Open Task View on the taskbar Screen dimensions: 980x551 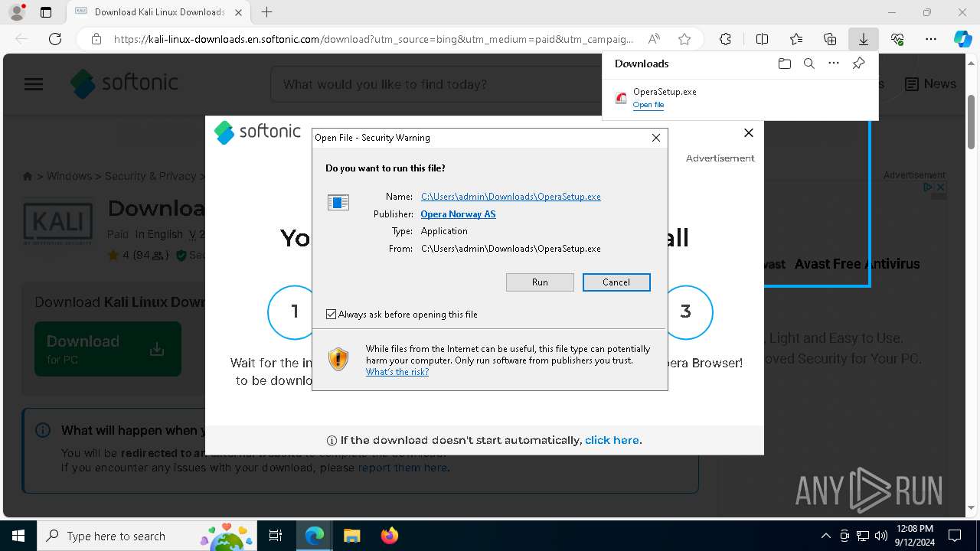[x=276, y=536]
